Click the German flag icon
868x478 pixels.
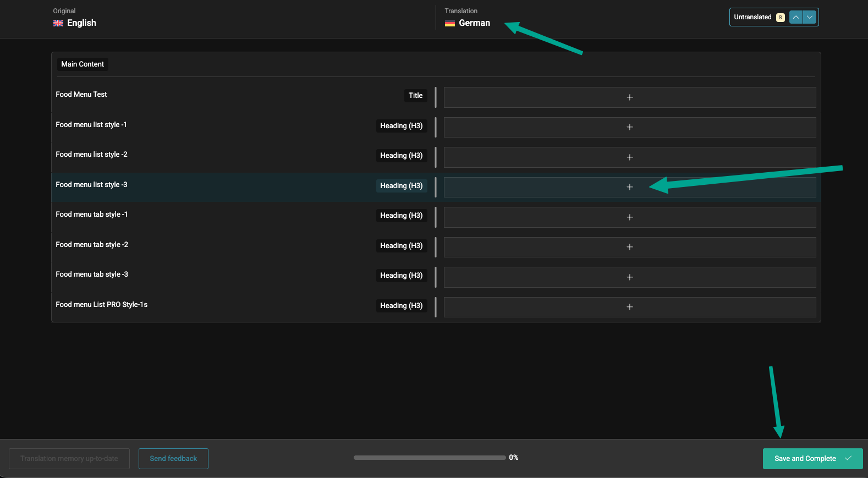(450, 23)
